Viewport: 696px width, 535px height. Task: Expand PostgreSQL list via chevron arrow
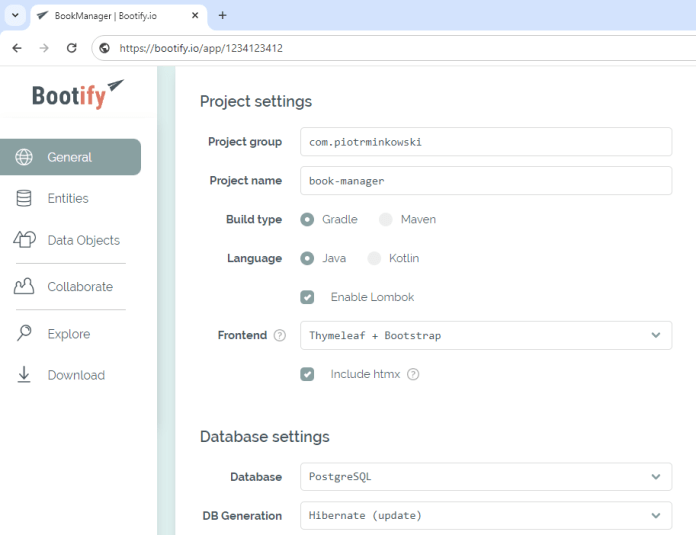click(656, 477)
